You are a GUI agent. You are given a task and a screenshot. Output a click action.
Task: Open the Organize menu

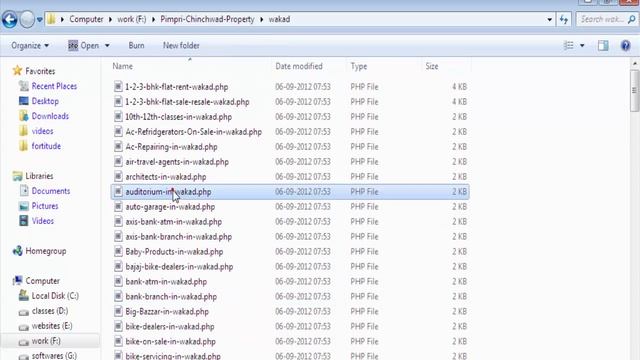tap(30, 45)
